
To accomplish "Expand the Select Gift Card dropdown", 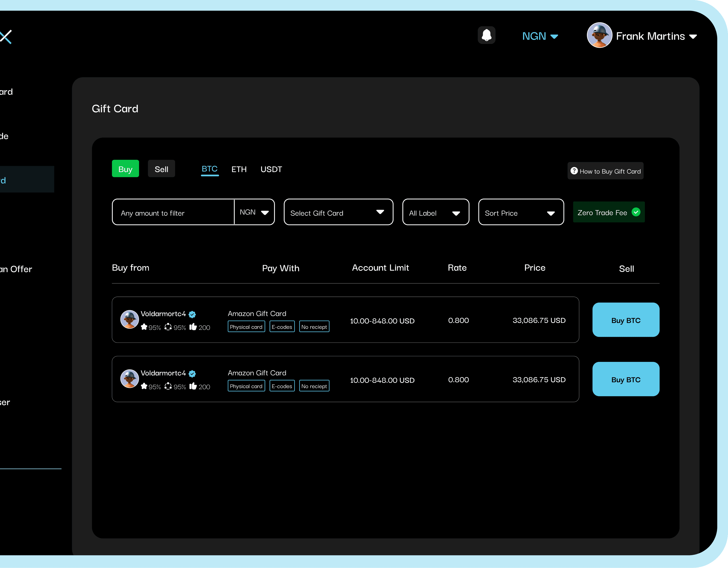I will pos(338,212).
